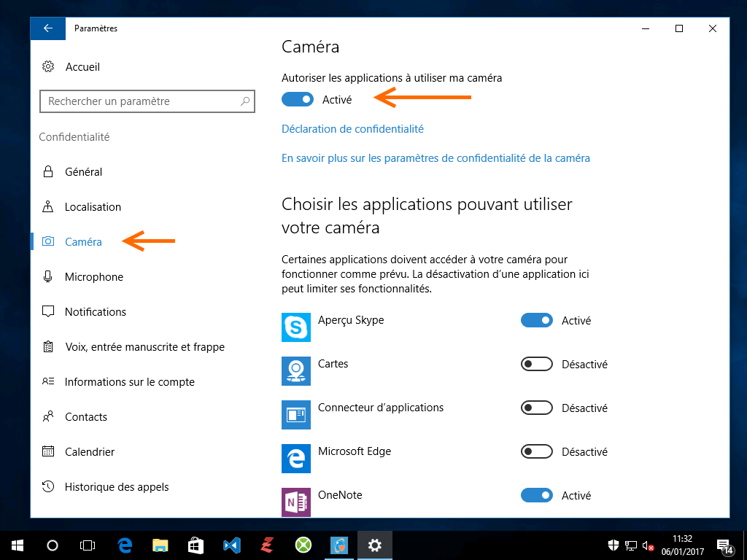Image resolution: width=747 pixels, height=560 pixels.
Task: Launch Edge from the taskbar
Action: tap(125, 545)
